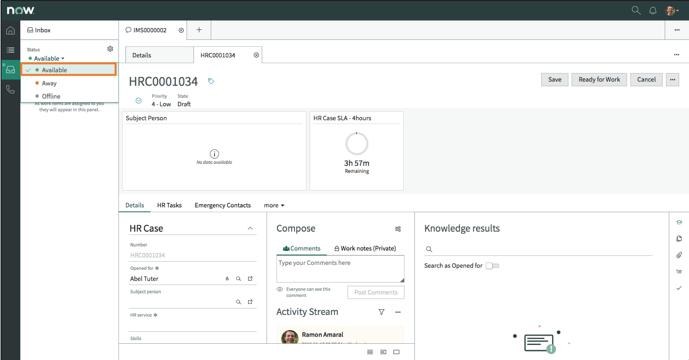The image size is (689, 360).
Task: Select the HRC0001034 sub-tab
Action: tap(228, 55)
